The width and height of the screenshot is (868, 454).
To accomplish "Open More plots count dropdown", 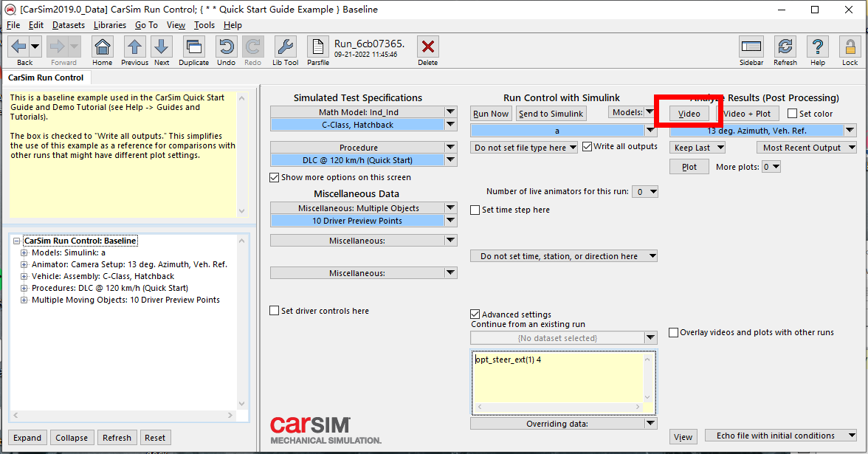I will pos(771,167).
